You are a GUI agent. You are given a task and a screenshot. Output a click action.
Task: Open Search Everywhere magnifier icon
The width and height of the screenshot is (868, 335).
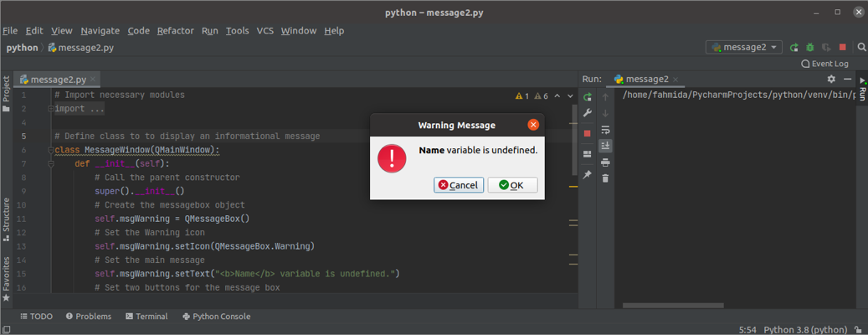pos(861,48)
